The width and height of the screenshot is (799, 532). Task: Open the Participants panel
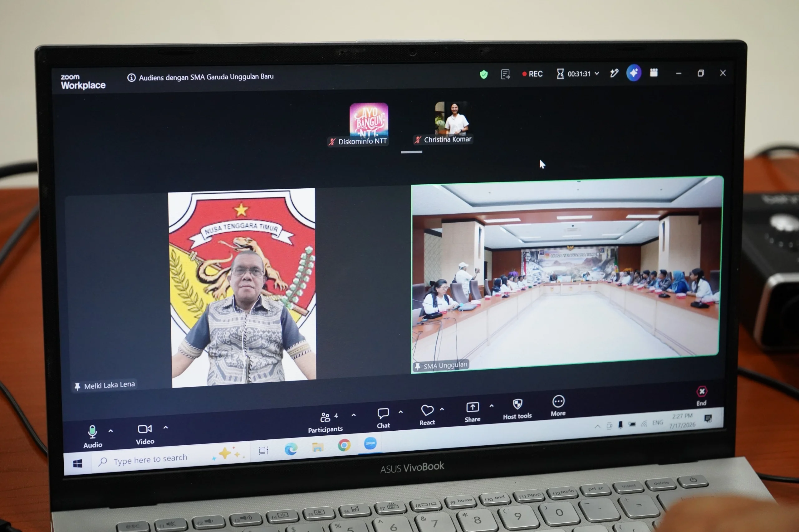pyautogui.click(x=325, y=423)
